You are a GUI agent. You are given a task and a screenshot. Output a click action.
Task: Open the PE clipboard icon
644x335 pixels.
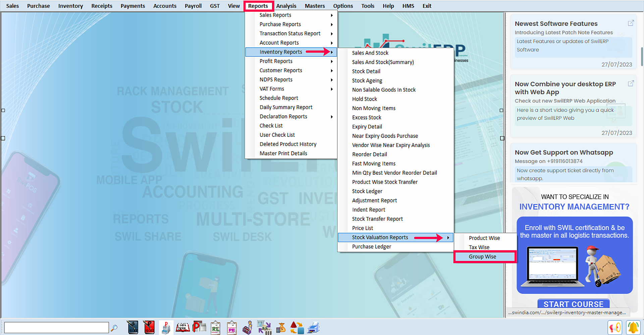pyautogui.click(x=232, y=328)
